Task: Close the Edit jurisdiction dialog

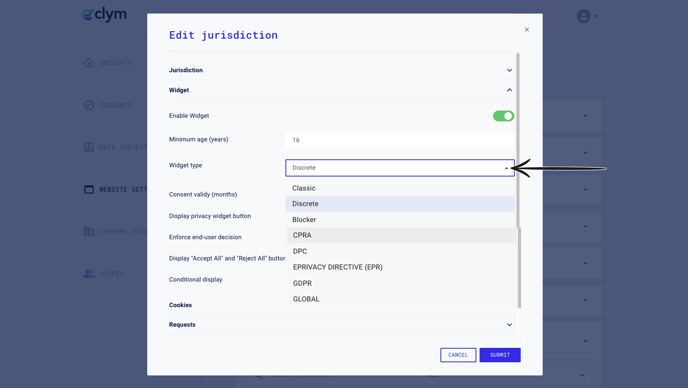Action: point(527,29)
